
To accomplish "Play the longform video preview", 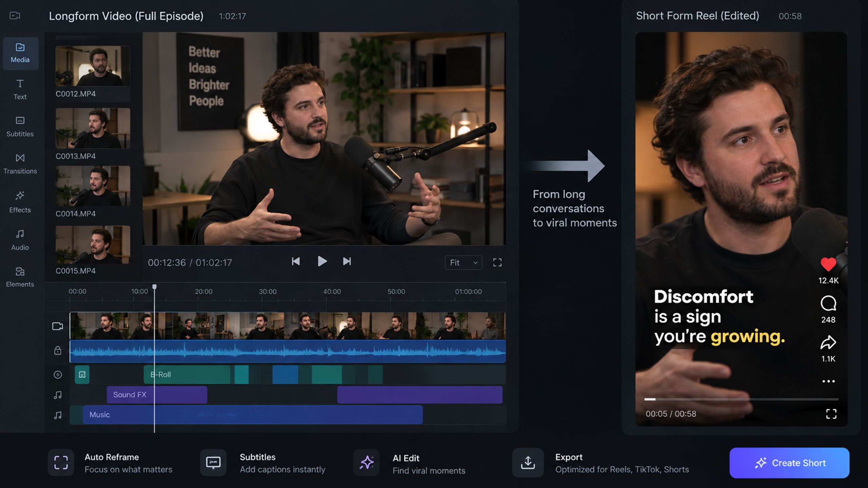I will tap(322, 261).
